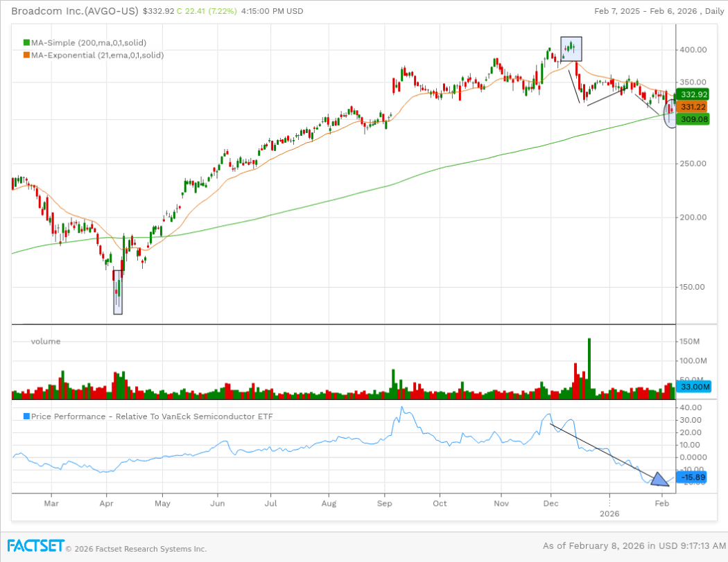Click the Mar month label on time axis
Screen dimensions: 728x562
51,503
